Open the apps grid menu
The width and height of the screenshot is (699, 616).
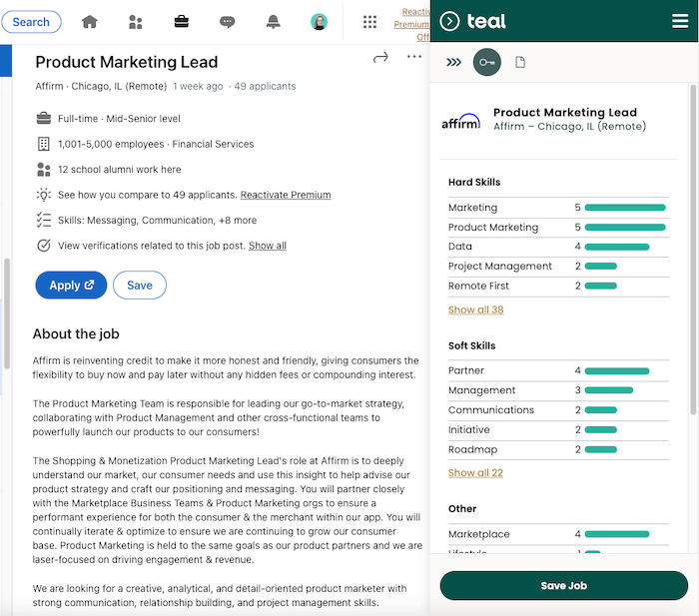(369, 22)
